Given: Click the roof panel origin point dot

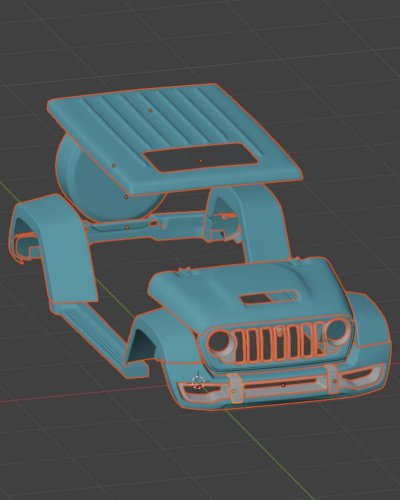Looking at the screenshot, I should coord(150,110).
